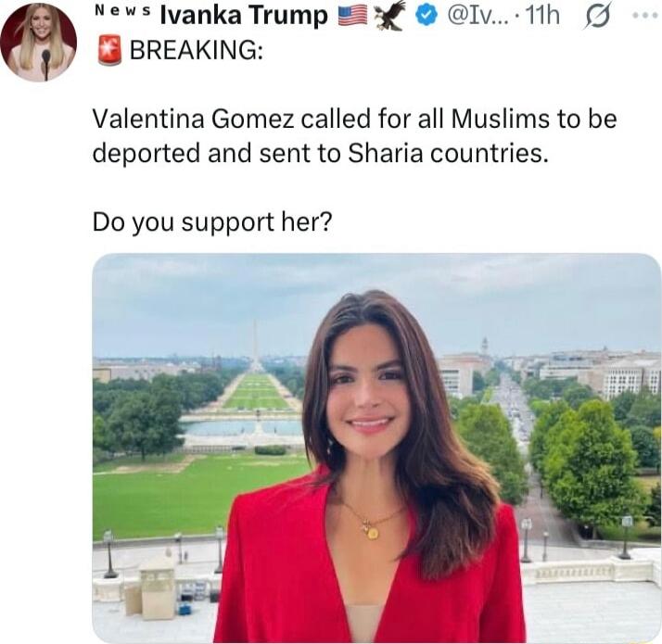Click the line "deported and sent to Sharia countries"
The width and height of the screenshot is (662, 644).
pyautogui.click(x=320, y=153)
